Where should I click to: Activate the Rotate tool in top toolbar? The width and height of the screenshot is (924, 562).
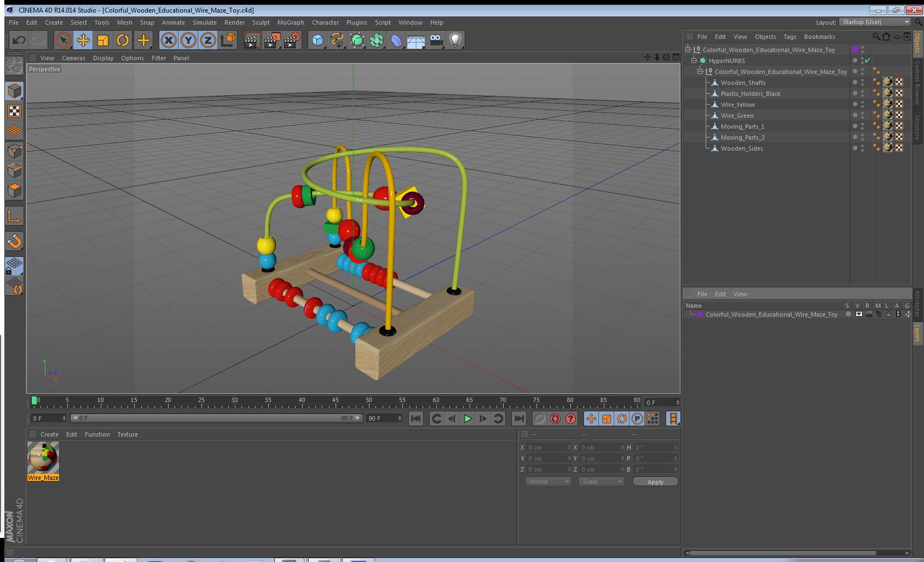coord(123,40)
